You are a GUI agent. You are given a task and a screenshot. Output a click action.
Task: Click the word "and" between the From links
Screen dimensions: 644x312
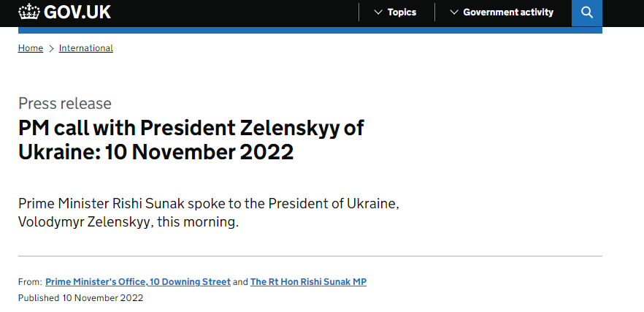[240, 281]
